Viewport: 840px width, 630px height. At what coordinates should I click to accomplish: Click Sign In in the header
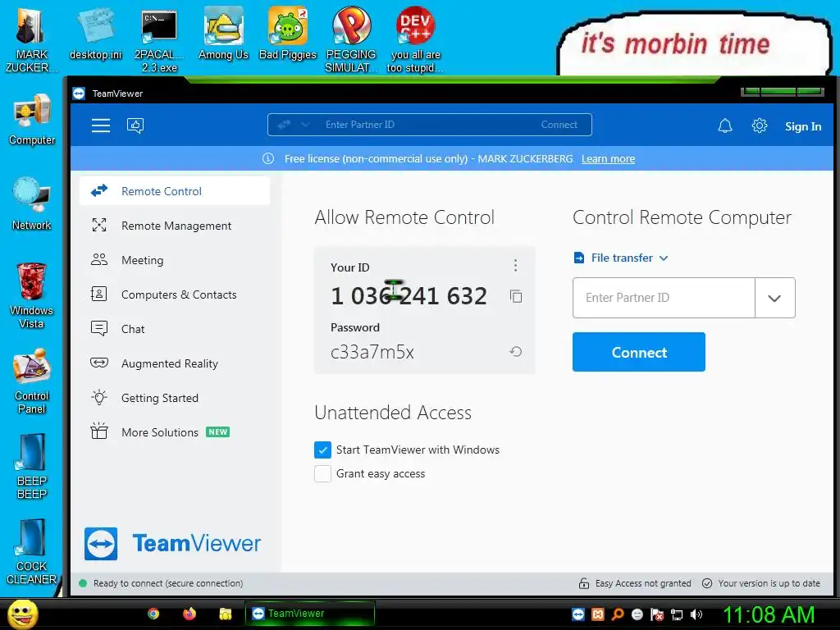click(803, 126)
